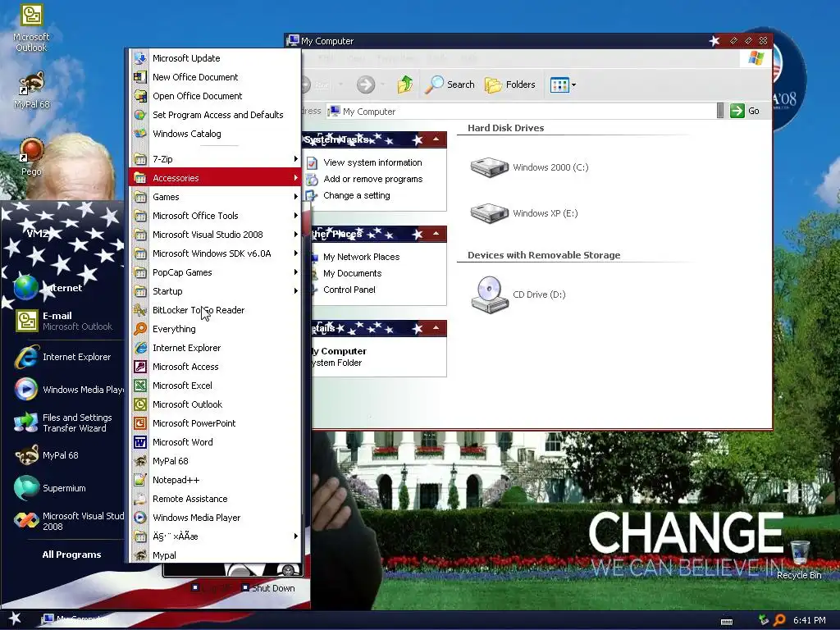Open Set Program Access and Defaults
The image size is (840, 630).
[x=214, y=115]
